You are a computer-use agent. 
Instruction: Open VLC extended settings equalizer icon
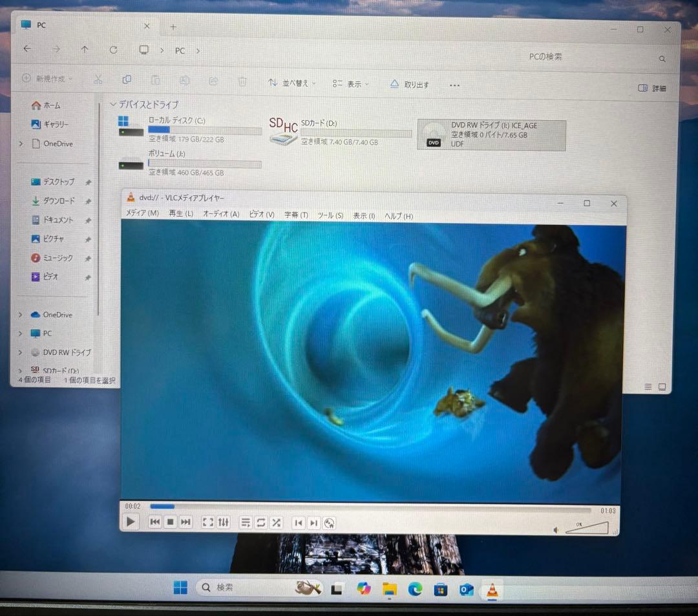tap(224, 522)
